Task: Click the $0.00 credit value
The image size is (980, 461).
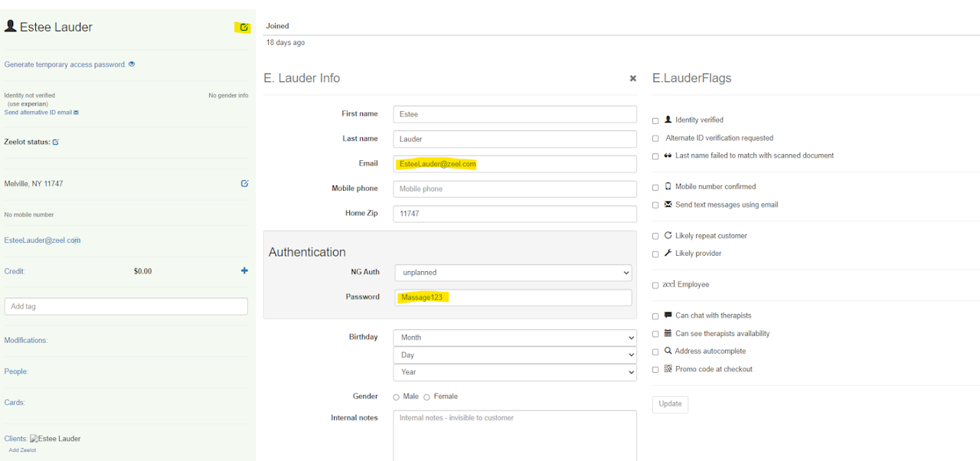Action: [142, 271]
